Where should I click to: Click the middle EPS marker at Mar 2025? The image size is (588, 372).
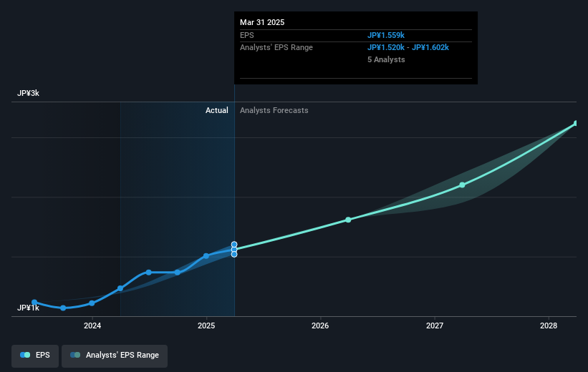pos(234,250)
